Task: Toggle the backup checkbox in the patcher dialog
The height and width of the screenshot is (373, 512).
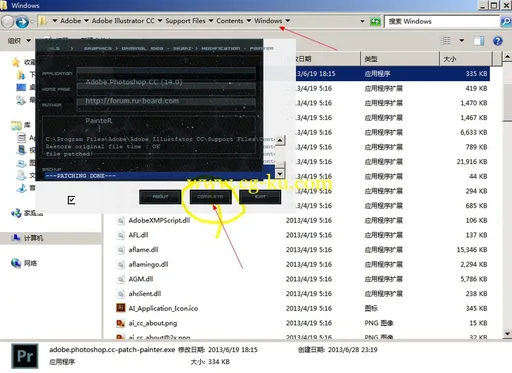Action: 71,200
